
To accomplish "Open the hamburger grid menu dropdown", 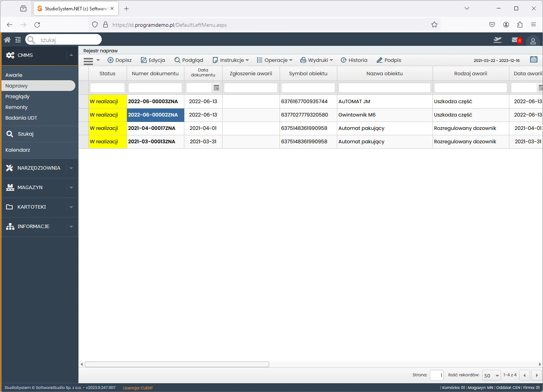I will pyautogui.click(x=92, y=61).
